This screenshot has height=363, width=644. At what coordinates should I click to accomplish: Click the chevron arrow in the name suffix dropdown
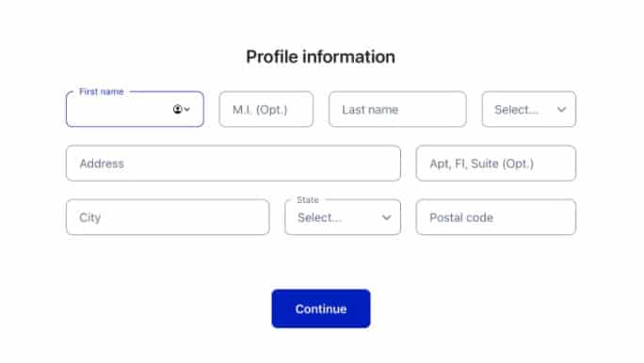(x=561, y=109)
